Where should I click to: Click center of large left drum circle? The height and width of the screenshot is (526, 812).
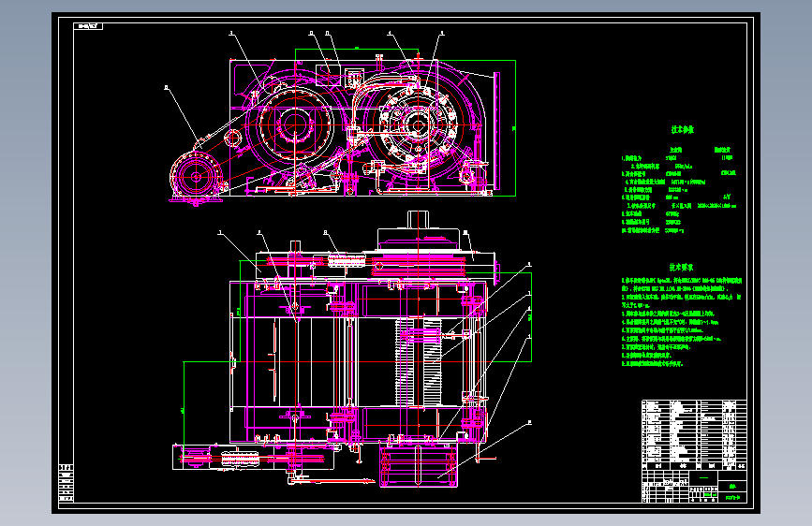[x=295, y=124]
